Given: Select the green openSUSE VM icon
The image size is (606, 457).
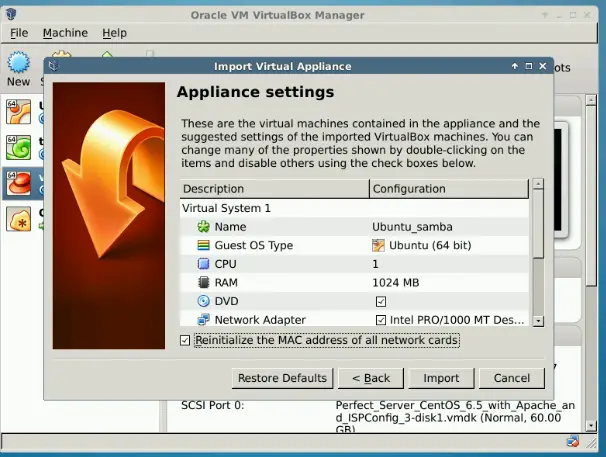Looking at the screenshot, I should 19,148.
